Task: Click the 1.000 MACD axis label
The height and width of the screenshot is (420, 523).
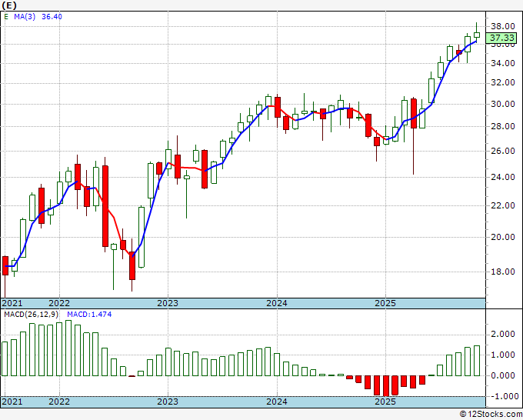Action: (503, 355)
